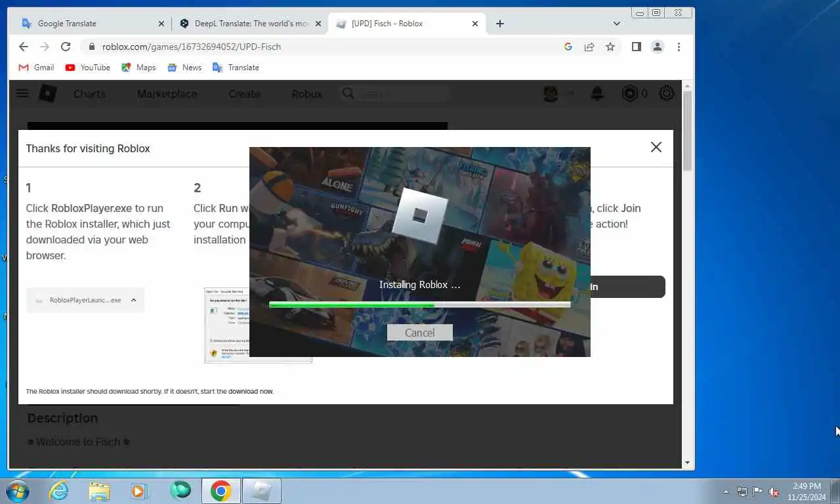Open Chrome profile avatar
The height and width of the screenshot is (504, 840).
point(657,47)
